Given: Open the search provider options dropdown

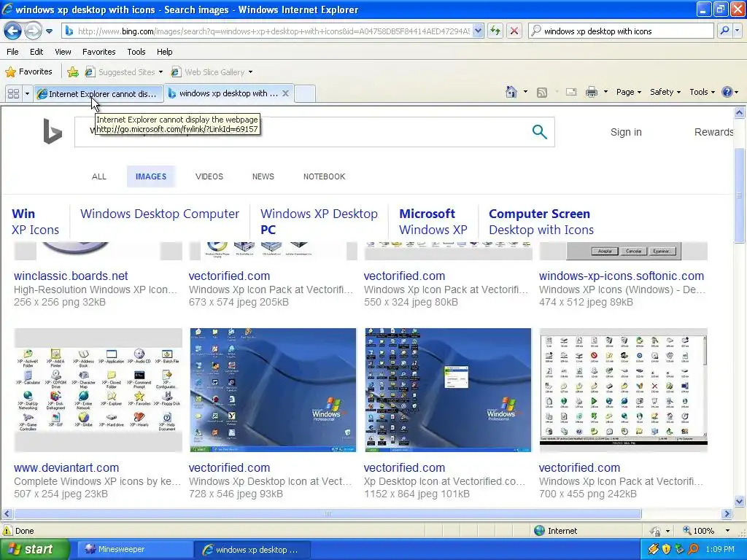Looking at the screenshot, I should pos(737,31).
